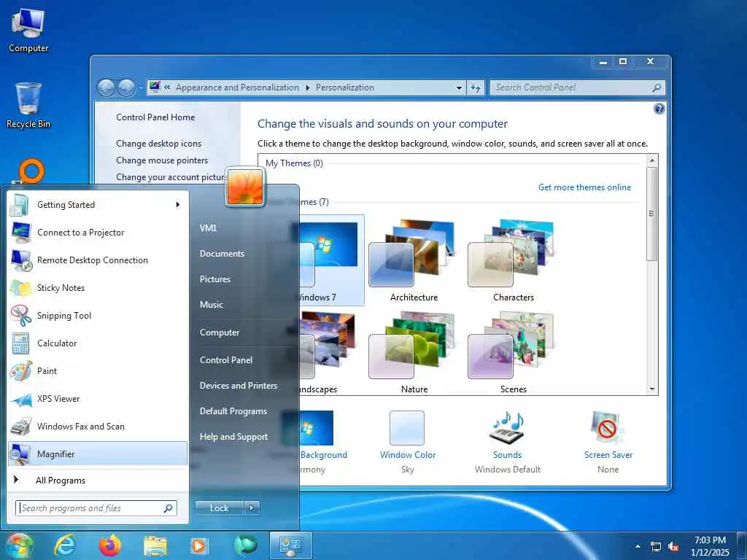747x560 pixels.
Task: Click the Personalization breadcrumb
Action: pyautogui.click(x=344, y=87)
